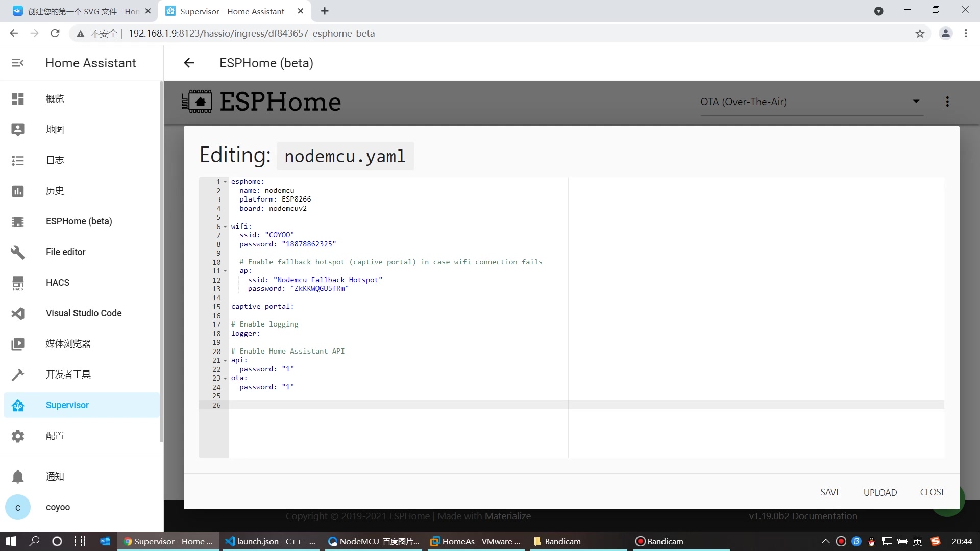The width and height of the screenshot is (980, 551).
Task: Collapse the ap: block on line 11
Action: click(x=225, y=271)
